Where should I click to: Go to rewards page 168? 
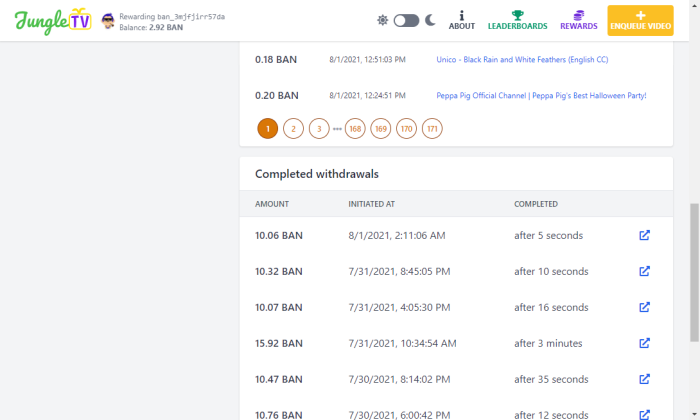tap(355, 129)
